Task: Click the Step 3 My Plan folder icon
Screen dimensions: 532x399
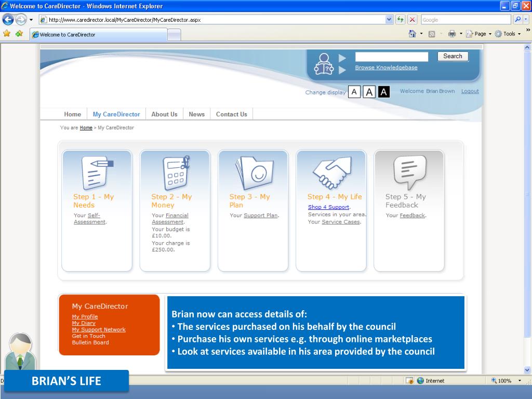Action: pyautogui.click(x=254, y=172)
